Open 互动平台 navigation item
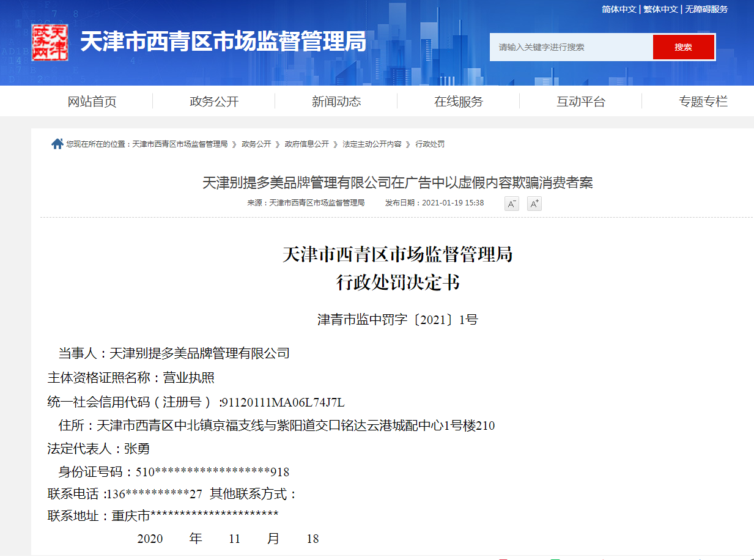The width and height of the screenshot is (754, 560). (x=581, y=101)
